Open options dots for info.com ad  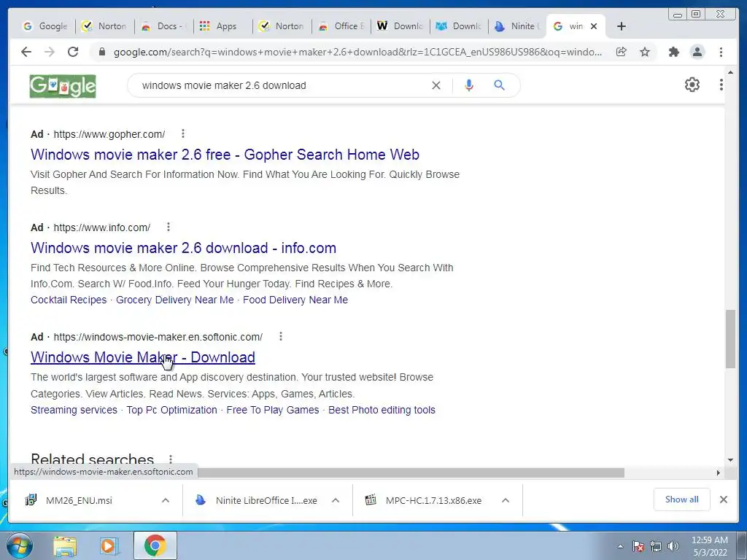tap(169, 227)
